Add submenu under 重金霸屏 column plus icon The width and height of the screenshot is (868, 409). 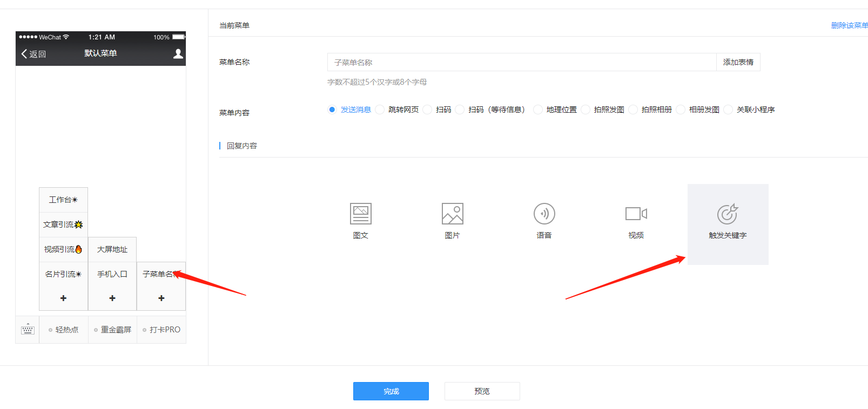(x=112, y=298)
